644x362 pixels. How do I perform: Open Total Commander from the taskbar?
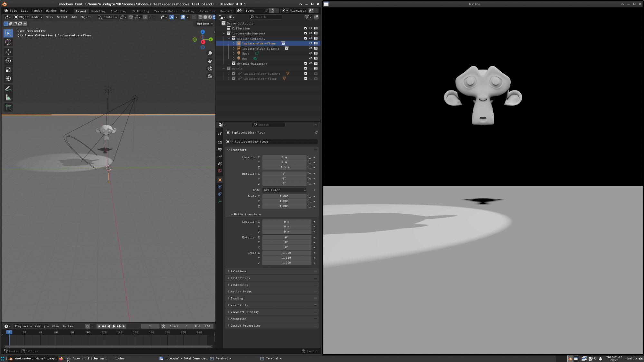point(184,358)
